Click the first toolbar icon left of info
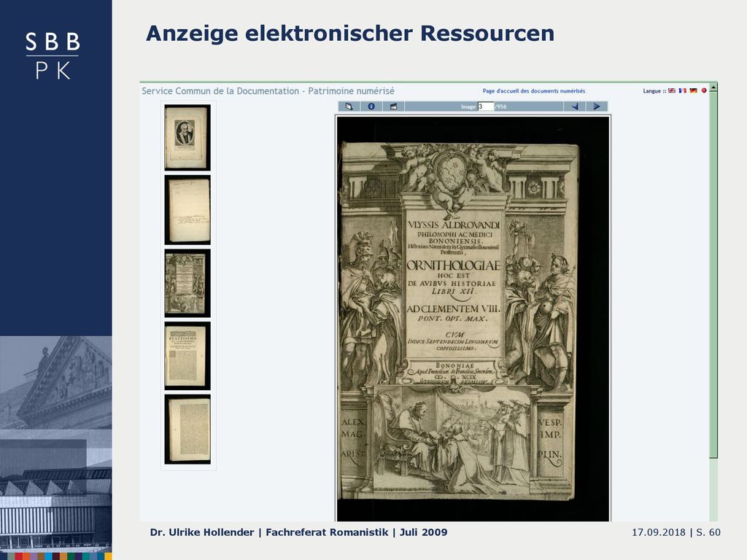The image size is (747, 560). point(349,106)
